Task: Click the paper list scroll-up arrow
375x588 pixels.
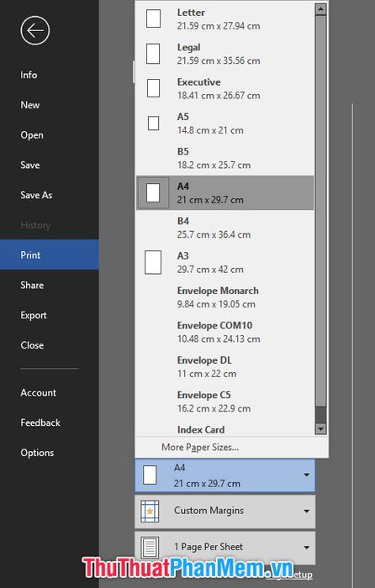Action: (320, 9)
